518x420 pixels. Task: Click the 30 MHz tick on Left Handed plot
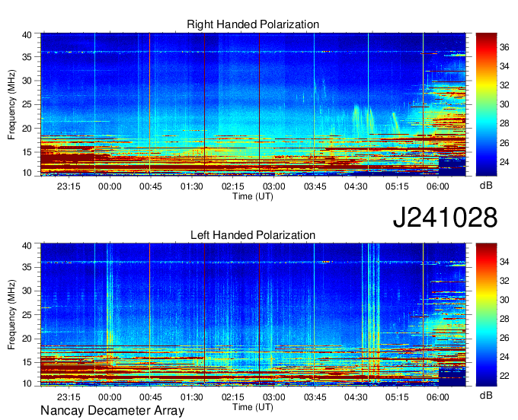(x=27, y=291)
